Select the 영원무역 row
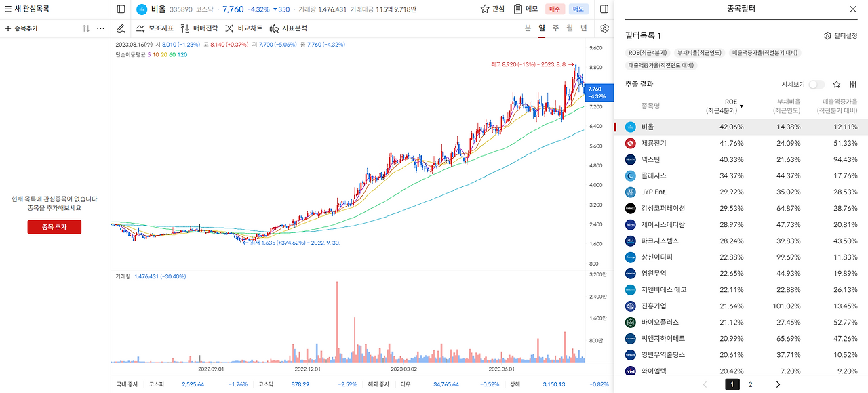This screenshot has height=393, width=868. pyautogui.click(x=741, y=273)
